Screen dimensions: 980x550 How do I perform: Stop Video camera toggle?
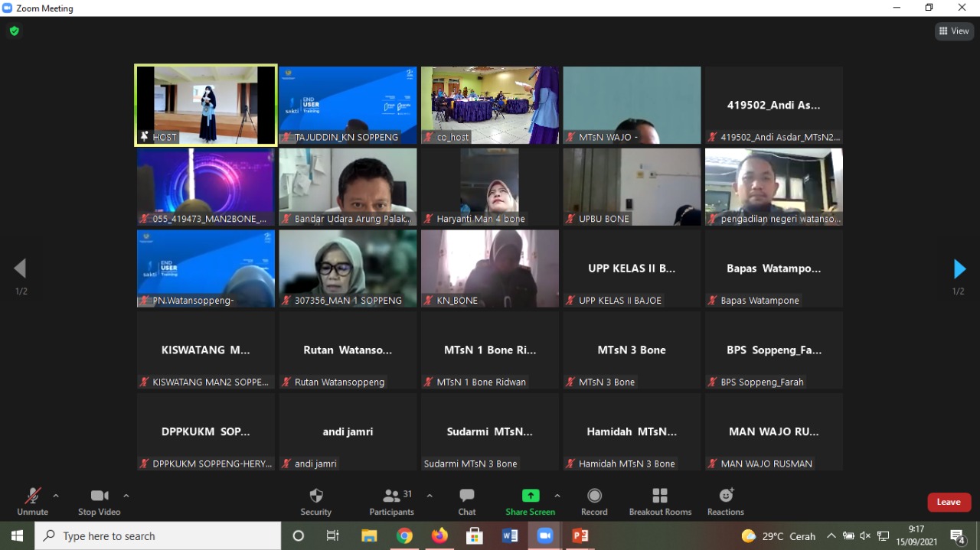pos(99,501)
